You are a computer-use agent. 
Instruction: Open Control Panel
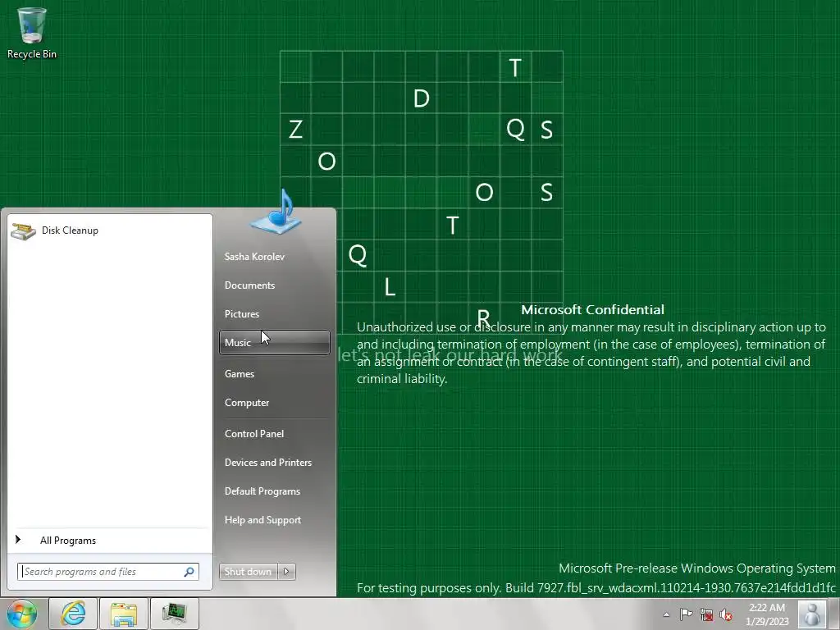274,434
